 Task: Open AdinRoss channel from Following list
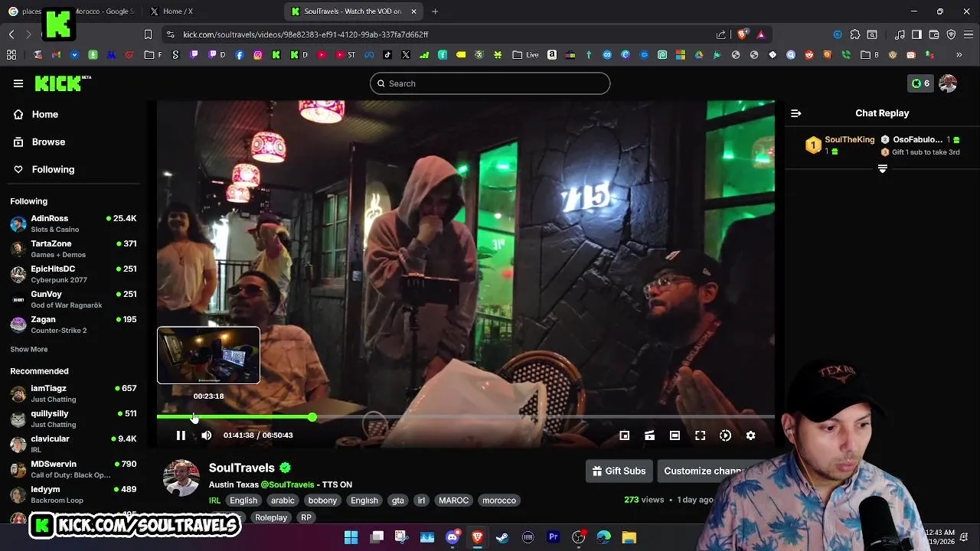tap(73, 223)
